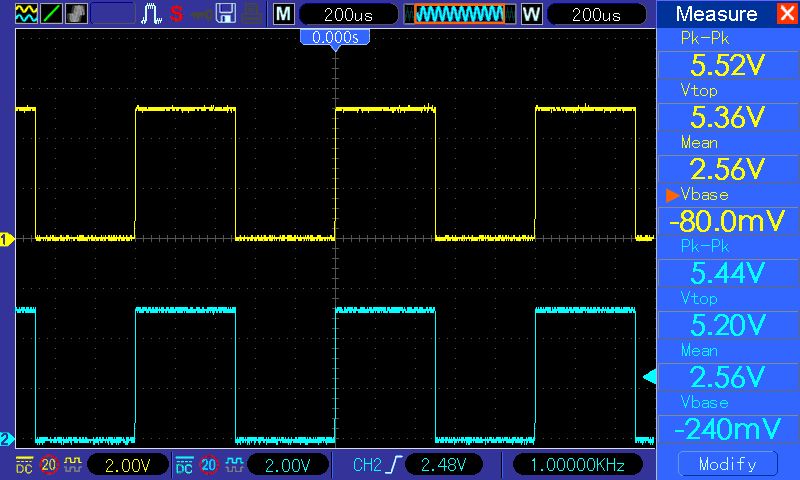Click the printer icon in toolbar
Screen dimensions: 800x480
(251, 14)
